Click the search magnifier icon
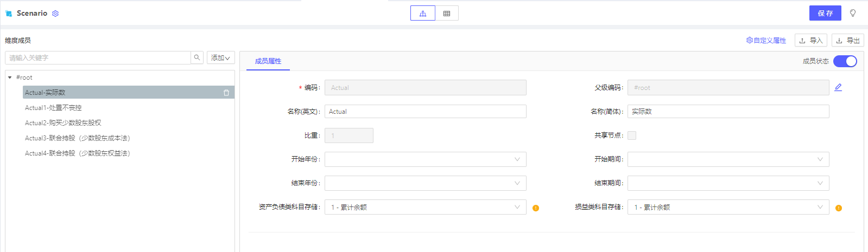Viewport: 868px width, 252px height. click(x=197, y=57)
